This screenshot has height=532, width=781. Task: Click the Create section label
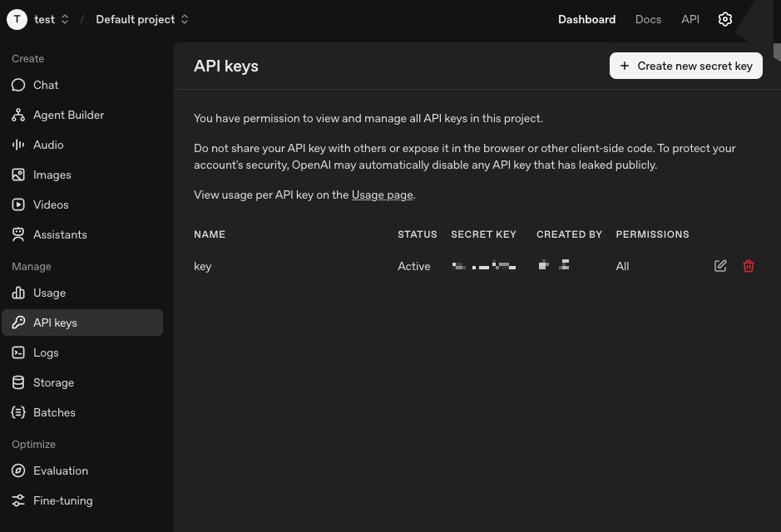(28, 59)
